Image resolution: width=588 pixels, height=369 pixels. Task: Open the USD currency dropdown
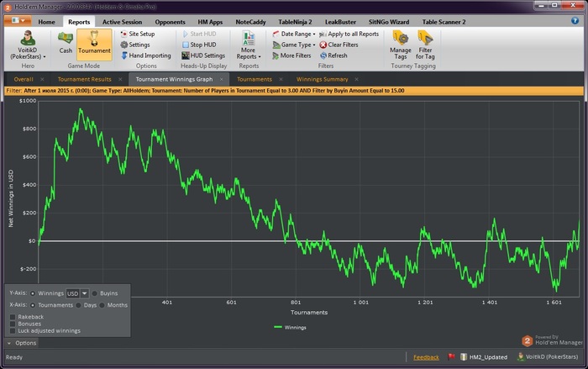[77, 293]
